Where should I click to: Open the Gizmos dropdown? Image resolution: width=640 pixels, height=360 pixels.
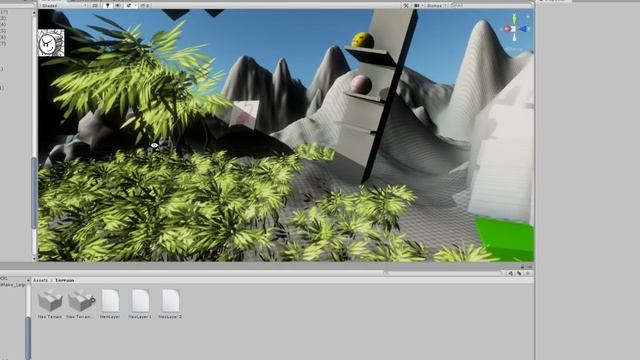point(436,6)
